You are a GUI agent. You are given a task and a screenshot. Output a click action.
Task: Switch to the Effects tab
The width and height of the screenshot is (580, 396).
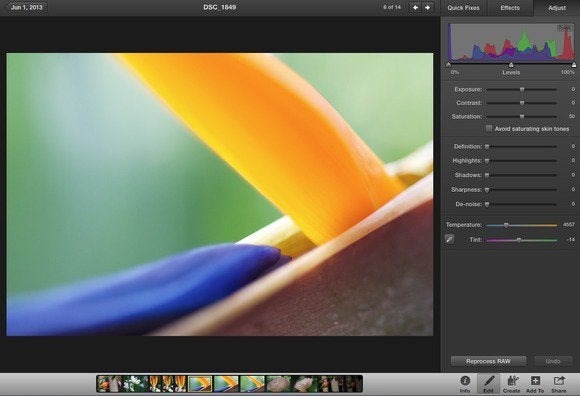click(510, 8)
